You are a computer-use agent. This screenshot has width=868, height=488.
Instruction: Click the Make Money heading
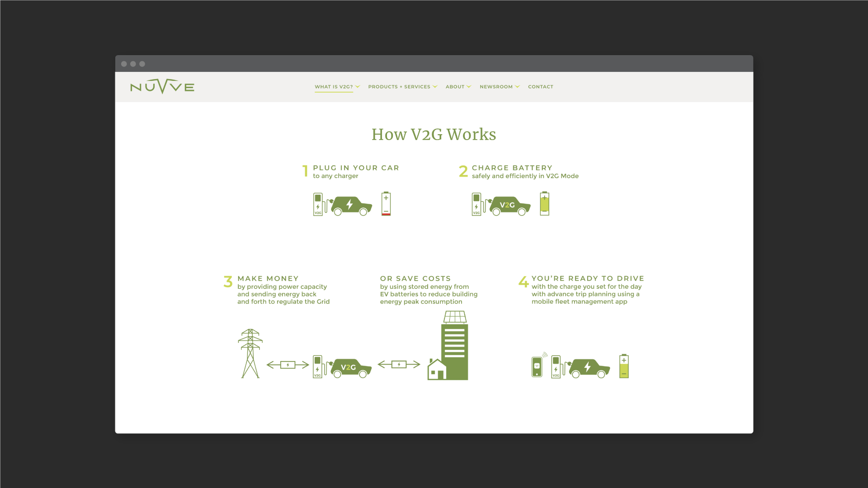click(x=268, y=278)
